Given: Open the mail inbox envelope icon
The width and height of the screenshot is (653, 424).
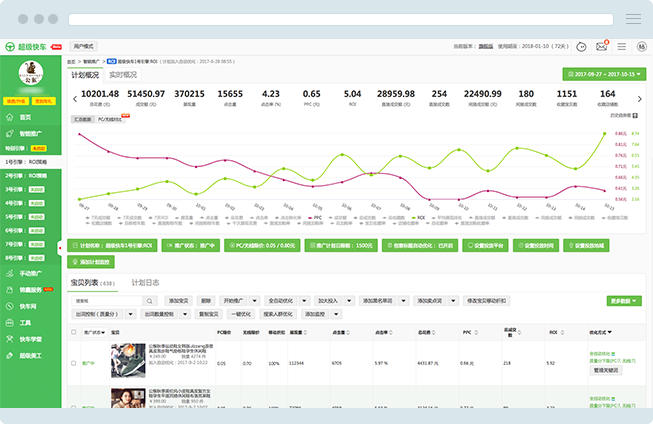Looking at the screenshot, I should point(602,46).
